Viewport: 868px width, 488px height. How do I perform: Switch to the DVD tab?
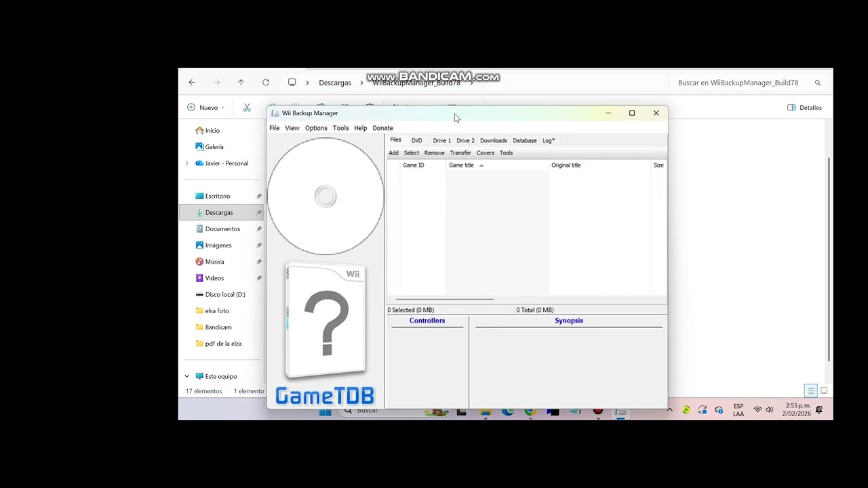coord(416,140)
